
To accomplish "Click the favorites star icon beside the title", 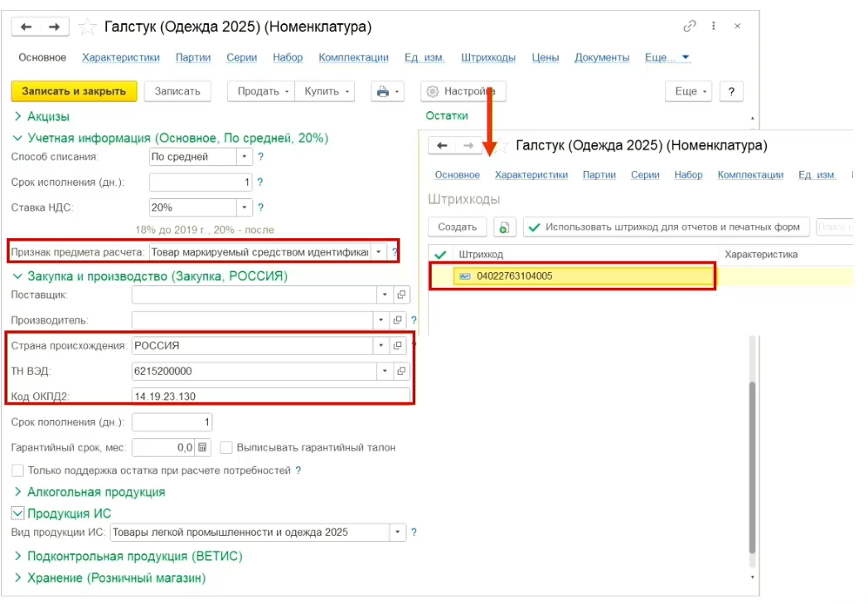I will point(87,27).
